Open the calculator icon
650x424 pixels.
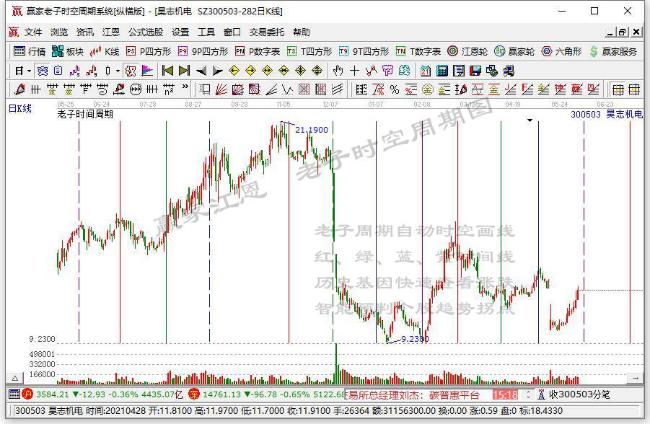(x=442, y=71)
